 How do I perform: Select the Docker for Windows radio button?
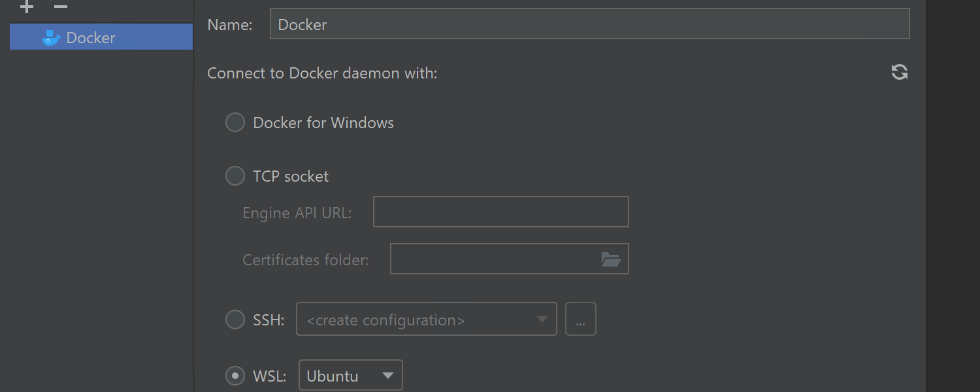235,123
